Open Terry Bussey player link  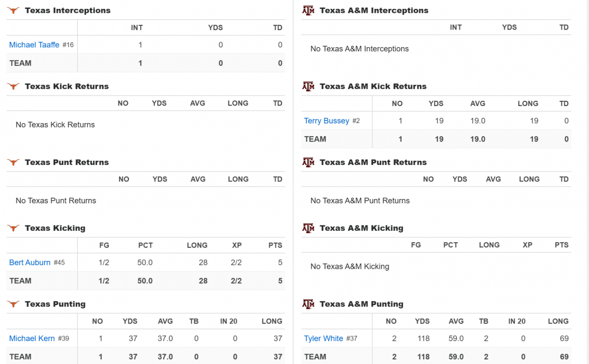point(326,121)
